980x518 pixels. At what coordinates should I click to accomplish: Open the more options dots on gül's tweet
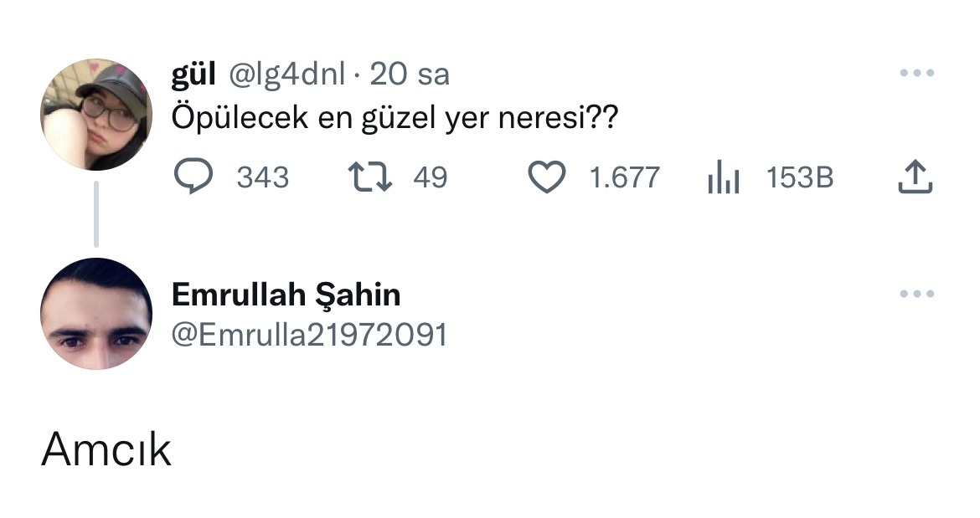pos(916,74)
